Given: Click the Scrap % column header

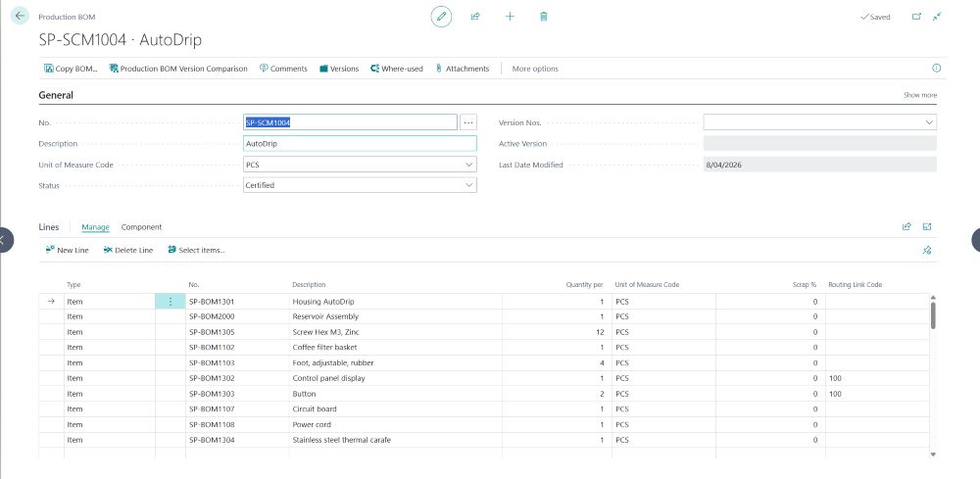Looking at the screenshot, I should tap(805, 285).
